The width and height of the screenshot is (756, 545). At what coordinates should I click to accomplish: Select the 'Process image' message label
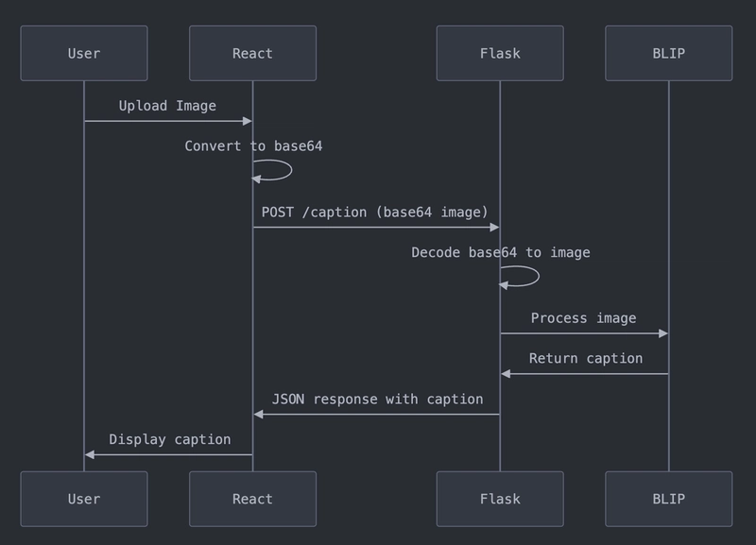pyautogui.click(x=583, y=318)
